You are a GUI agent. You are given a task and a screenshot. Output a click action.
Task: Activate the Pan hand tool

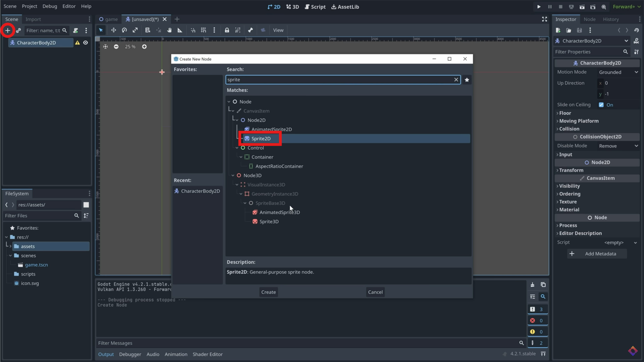(x=169, y=30)
